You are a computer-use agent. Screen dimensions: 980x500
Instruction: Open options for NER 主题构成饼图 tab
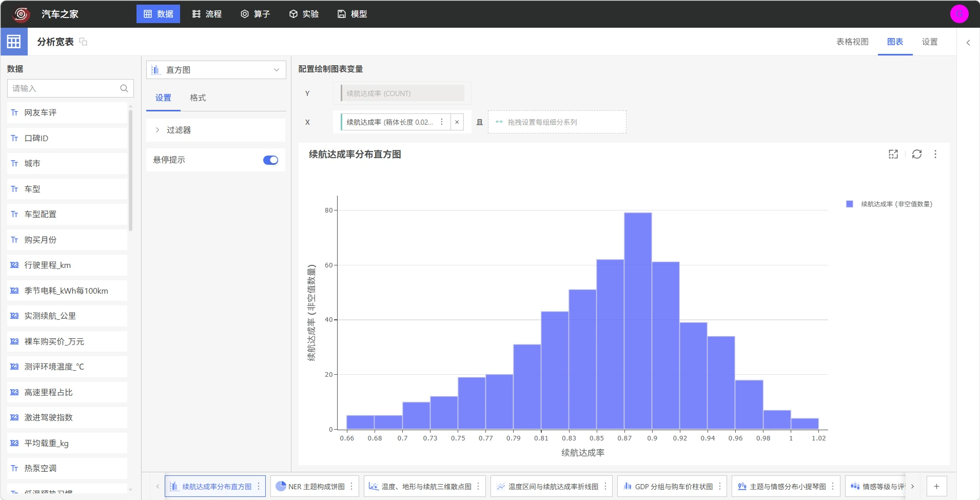pyautogui.click(x=351, y=486)
